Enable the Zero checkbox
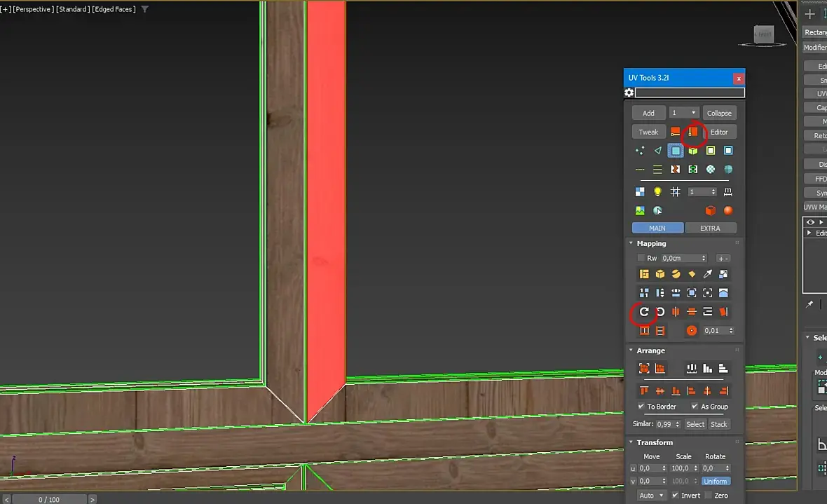Viewport: 827px width, 504px height. coord(709,496)
